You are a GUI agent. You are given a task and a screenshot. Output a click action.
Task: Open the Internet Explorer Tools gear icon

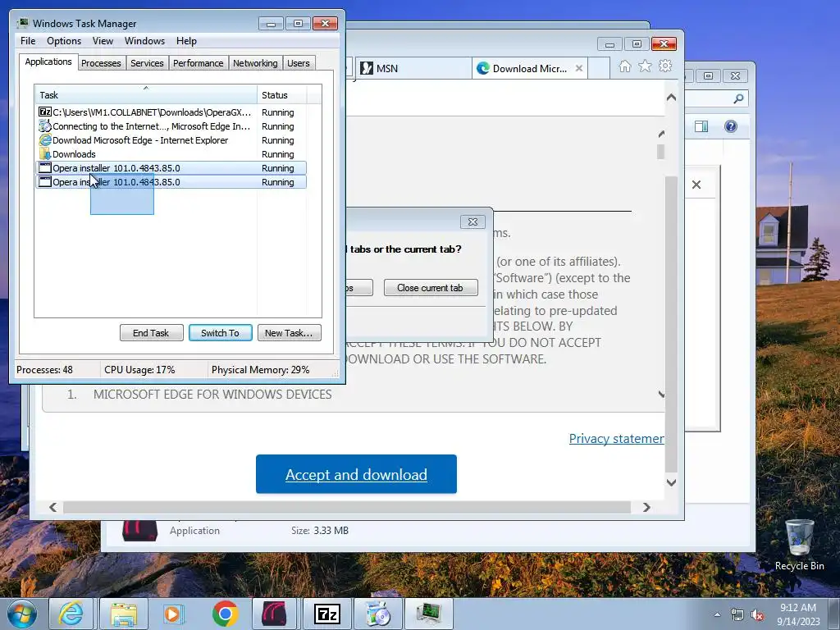[x=665, y=66]
